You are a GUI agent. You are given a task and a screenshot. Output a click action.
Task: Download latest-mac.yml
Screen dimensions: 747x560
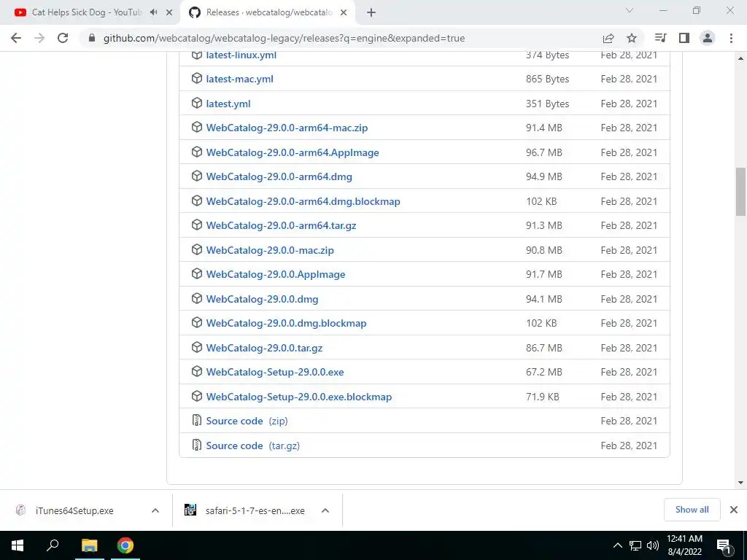[239, 79]
